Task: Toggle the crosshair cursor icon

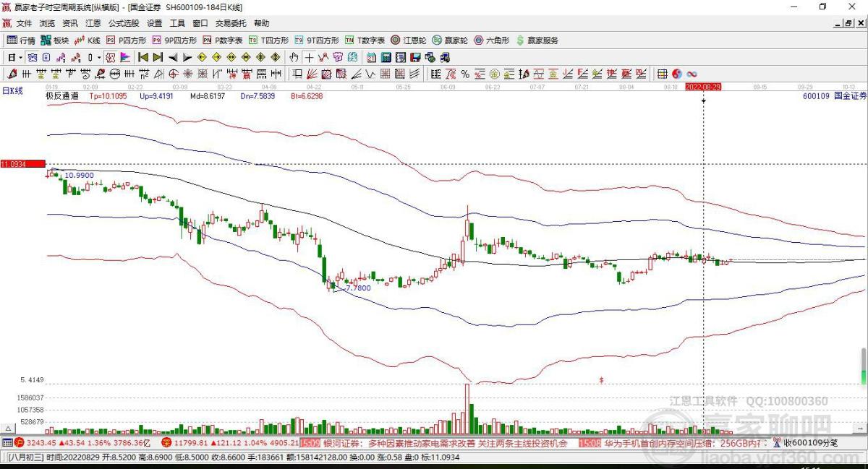Action: 309,57
